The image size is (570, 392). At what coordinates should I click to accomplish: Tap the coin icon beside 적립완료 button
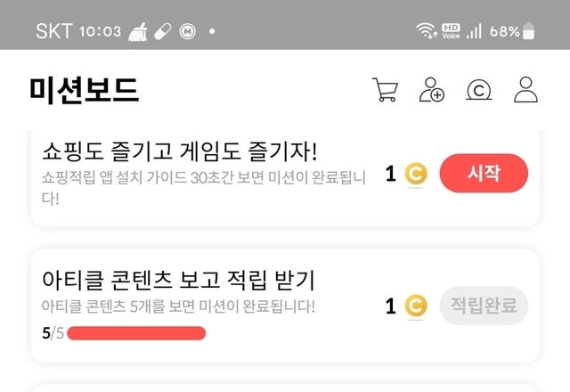pos(415,306)
